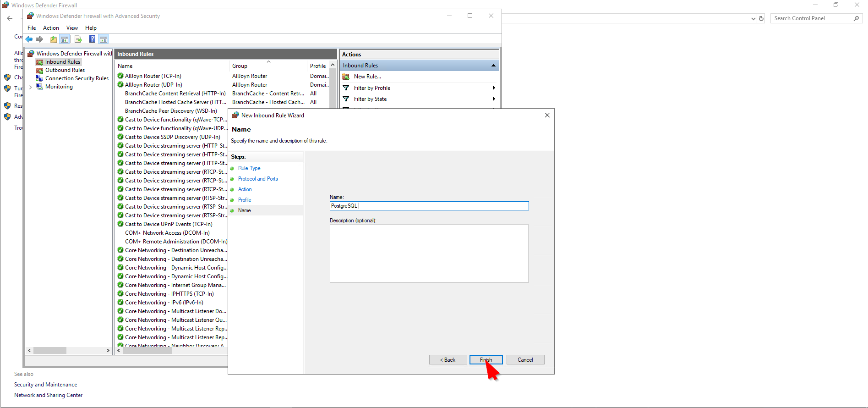Open Help via the blue question-mark icon
Screen dimensions: 868x408
(92, 39)
